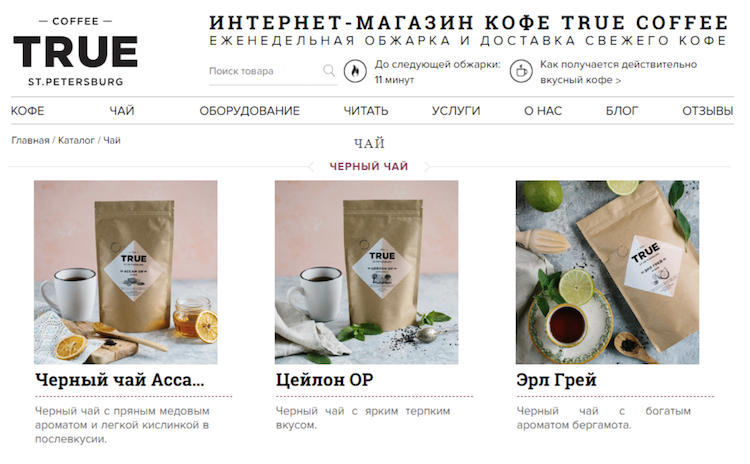Go to previous tea category arrow
750x464 pixels.
[x=311, y=166]
